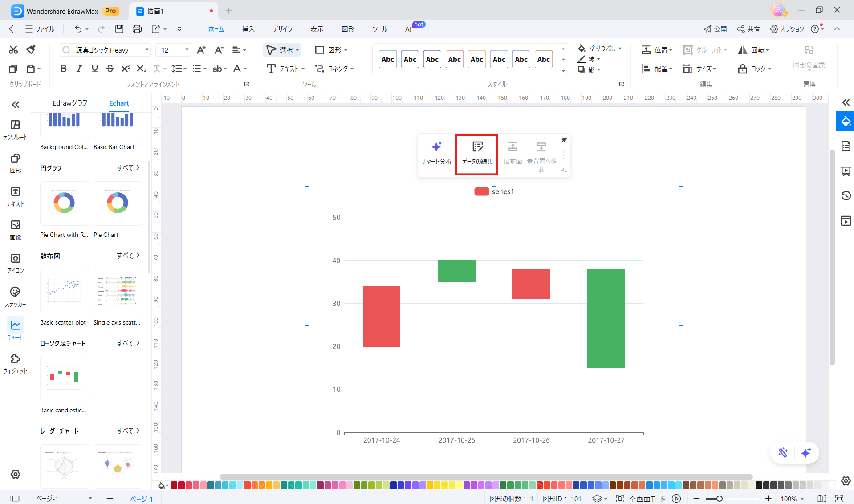Toggle italic text formatting
Screen dimensions: 854x504
79,69
